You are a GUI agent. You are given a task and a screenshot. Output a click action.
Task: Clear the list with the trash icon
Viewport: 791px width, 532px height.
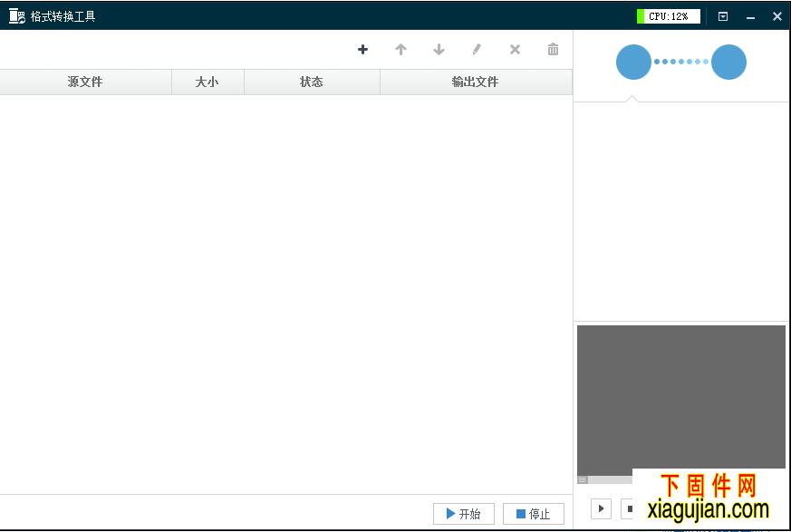click(553, 50)
